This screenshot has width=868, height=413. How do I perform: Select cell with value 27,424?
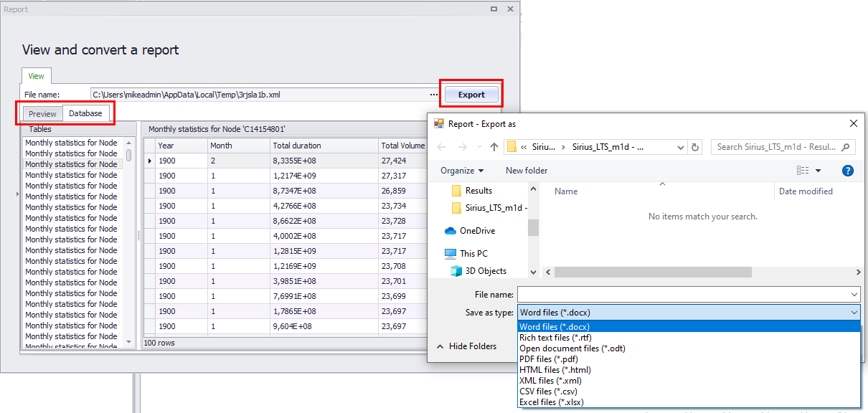(403, 161)
